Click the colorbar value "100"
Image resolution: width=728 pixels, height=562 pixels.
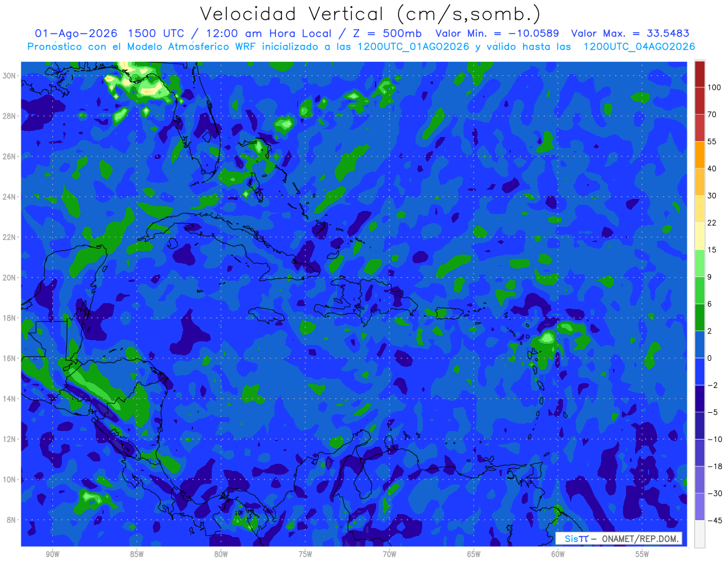pyautogui.click(x=714, y=87)
